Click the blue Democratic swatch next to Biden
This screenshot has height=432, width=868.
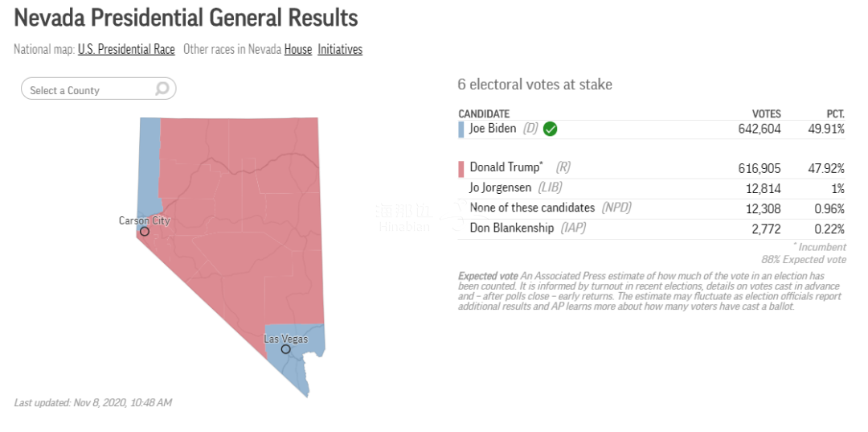click(461, 130)
